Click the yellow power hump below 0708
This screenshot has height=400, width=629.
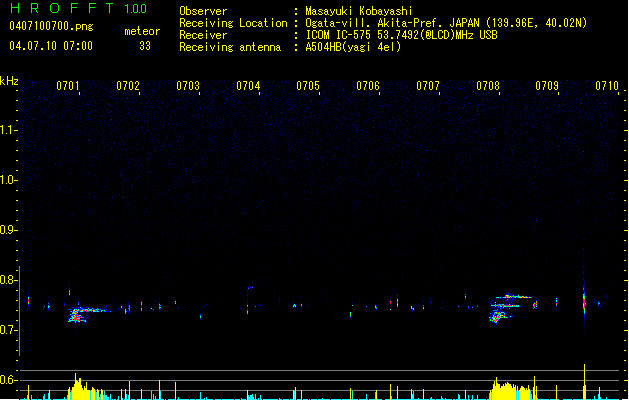point(511,389)
